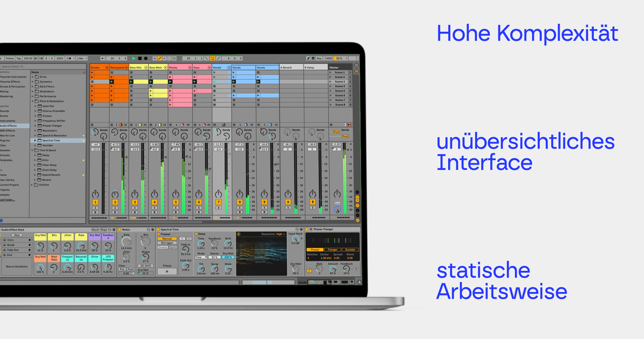644x339 pixels.
Task: Save the Redux preset with disk icon
Action: click(153, 230)
